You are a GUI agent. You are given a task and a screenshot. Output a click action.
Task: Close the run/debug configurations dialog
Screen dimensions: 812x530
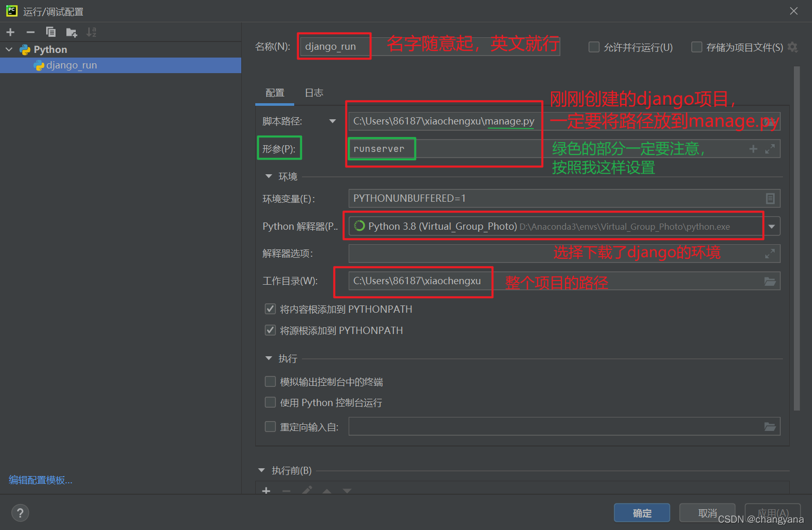(794, 11)
